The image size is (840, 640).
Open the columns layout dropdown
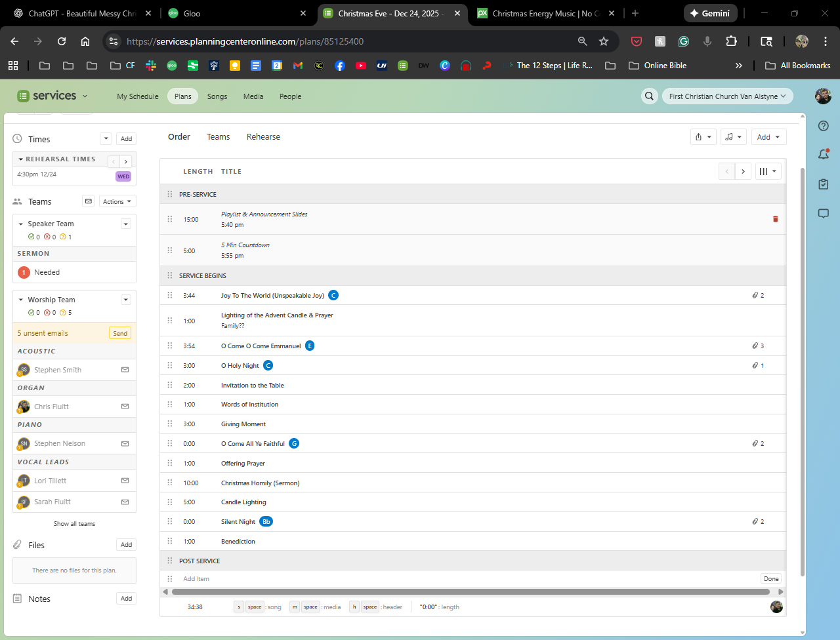[x=768, y=171]
